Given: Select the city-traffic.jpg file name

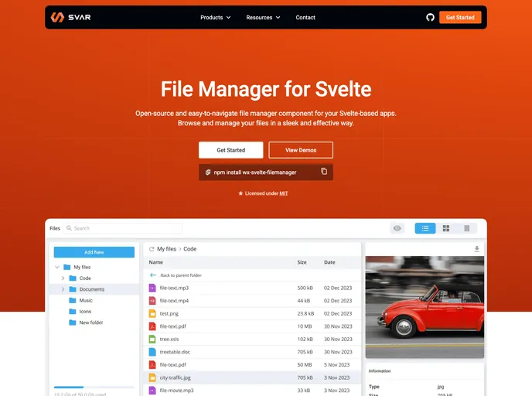Looking at the screenshot, I should [175, 377].
